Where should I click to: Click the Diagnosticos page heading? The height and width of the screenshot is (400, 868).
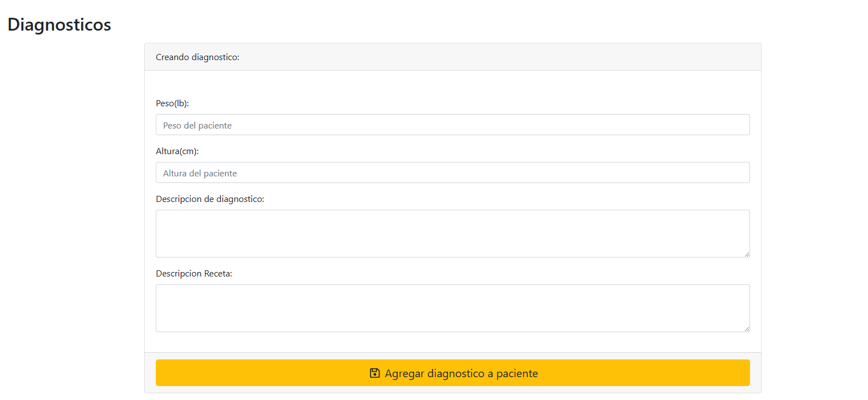point(59,24)
